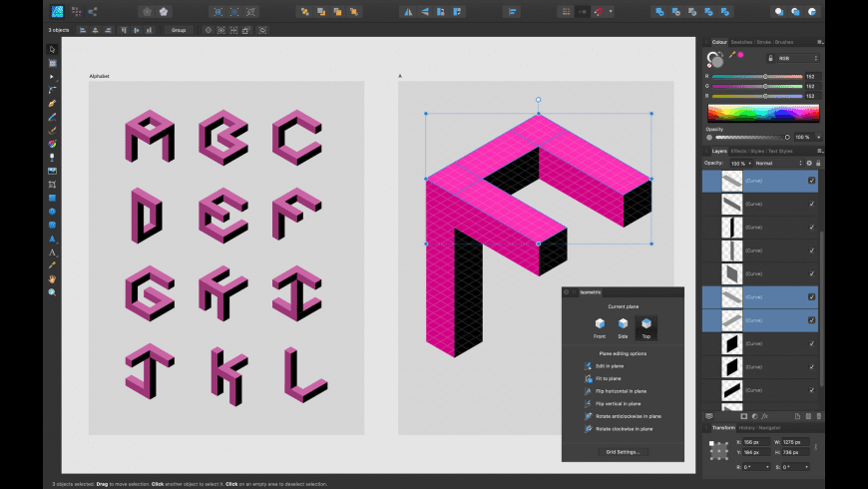The width and height of the screenshot is (868, 489).
Task: Select the Artboard tool
Action: pyautogui.click(x=52, y=63)
